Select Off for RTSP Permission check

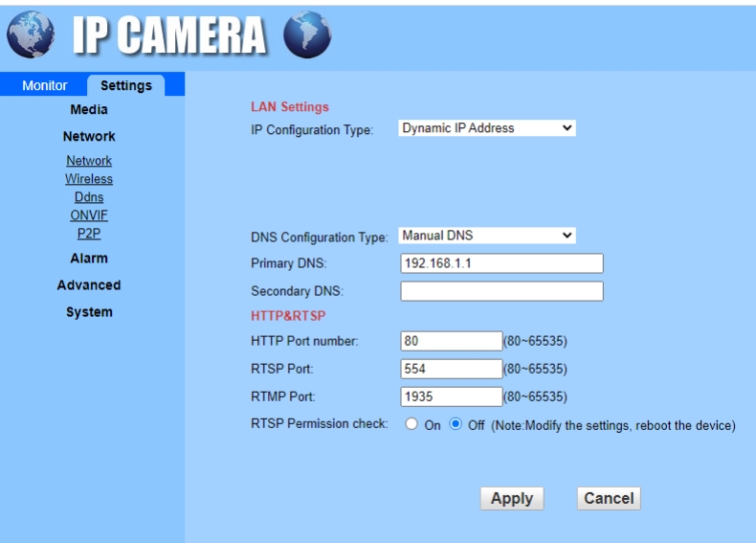point(456,424)
